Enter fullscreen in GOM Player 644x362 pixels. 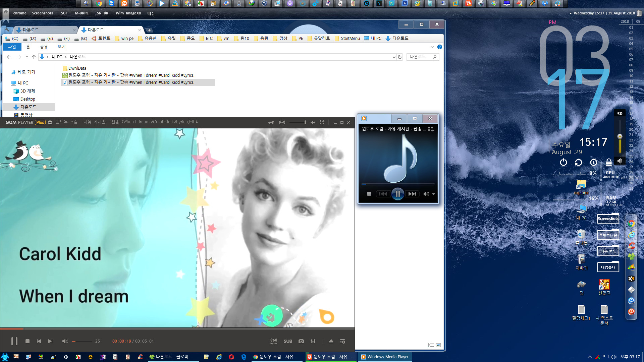click(x=322, y=122)
